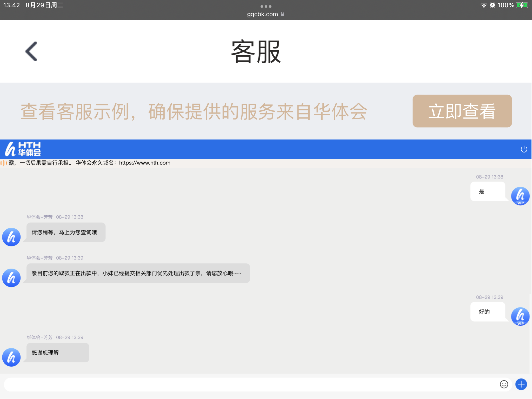Click the blue plus attachment icon
The image size is (532, 399).
[521, 384]
